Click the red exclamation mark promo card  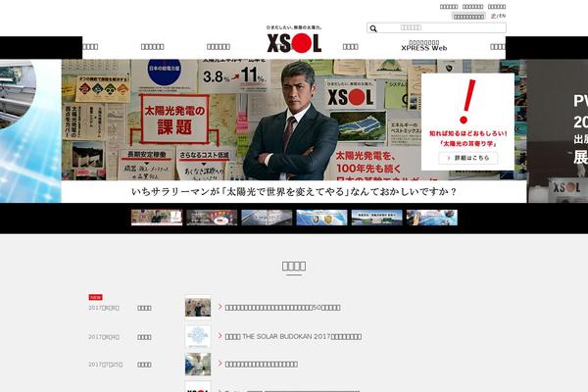(467, 122)
